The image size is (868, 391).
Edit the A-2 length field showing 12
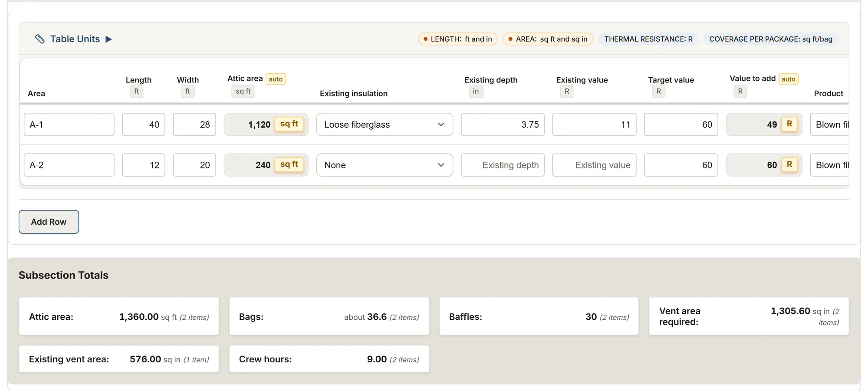click(x=144, y=165)
